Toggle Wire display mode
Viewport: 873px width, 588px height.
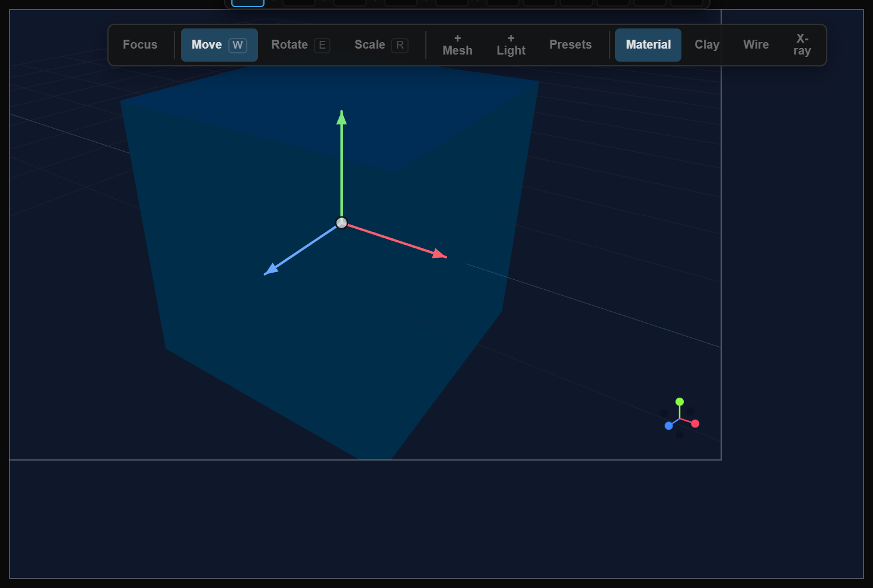tap(756, 45)
